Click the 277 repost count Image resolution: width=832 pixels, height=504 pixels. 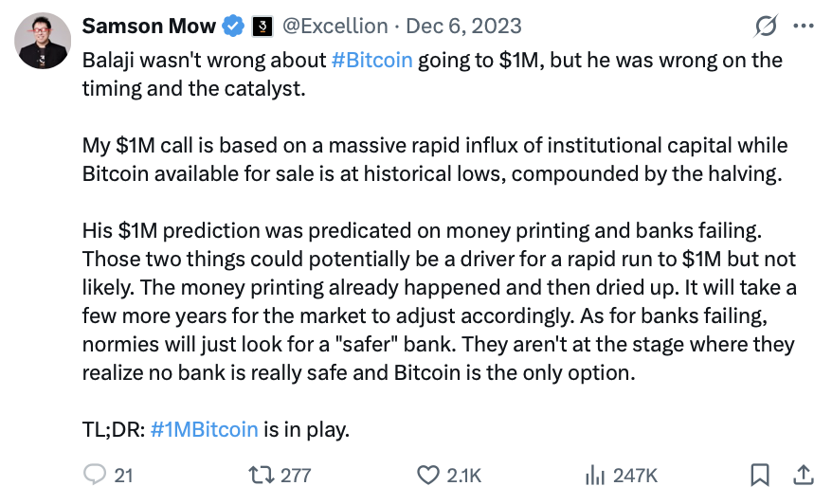pyautogui.click(x=294, y=476)
